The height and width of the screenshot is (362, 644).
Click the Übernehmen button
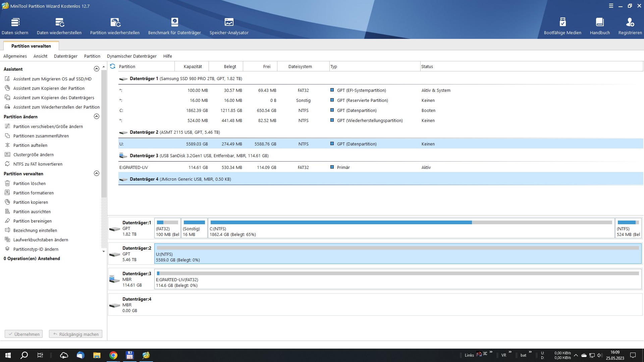[x=23, y=334]
